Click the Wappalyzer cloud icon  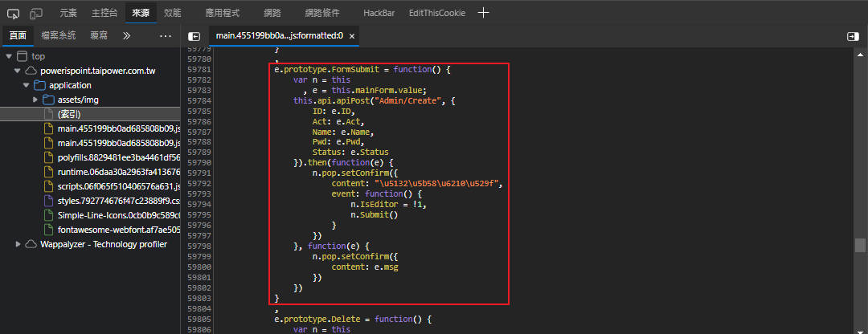click(x=31, y=244)
